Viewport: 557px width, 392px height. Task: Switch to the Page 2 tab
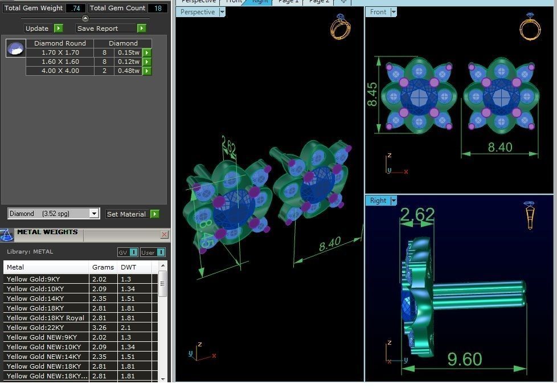pos(319,2)
